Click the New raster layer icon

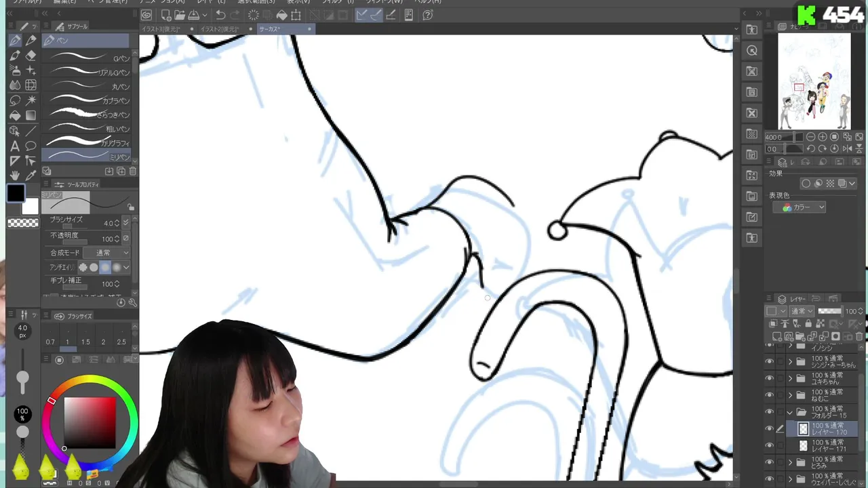tap(776, 336)
